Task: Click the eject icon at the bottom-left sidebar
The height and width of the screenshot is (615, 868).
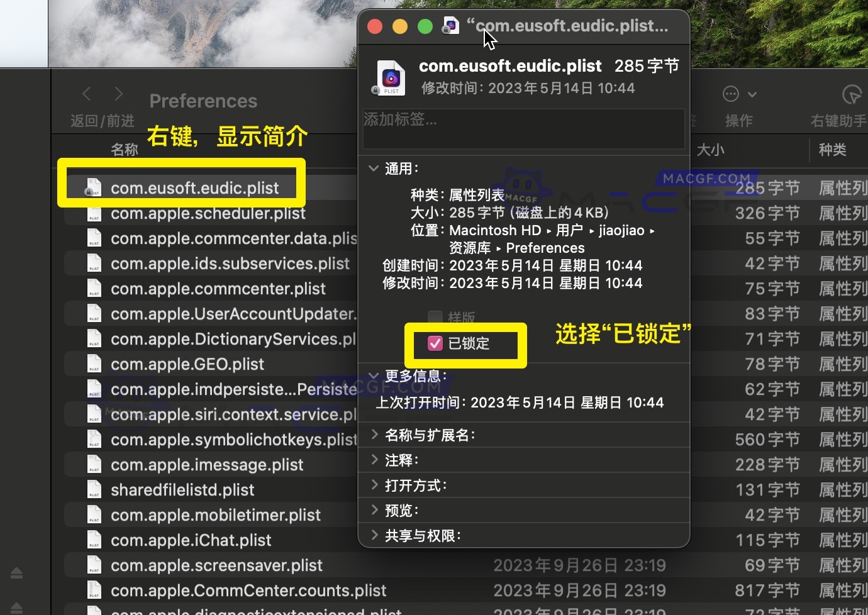Action: point(16,573)
